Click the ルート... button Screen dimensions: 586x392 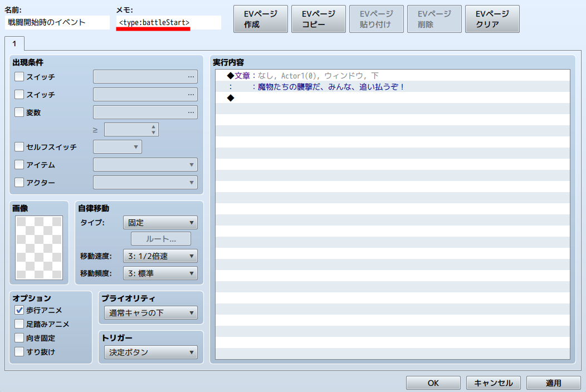tap(161, 239)
